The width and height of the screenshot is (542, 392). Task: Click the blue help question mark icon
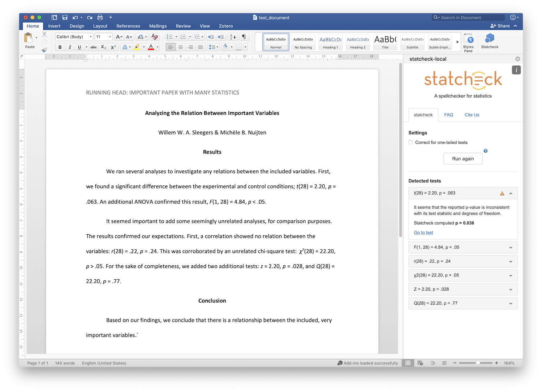coord(485,151)
